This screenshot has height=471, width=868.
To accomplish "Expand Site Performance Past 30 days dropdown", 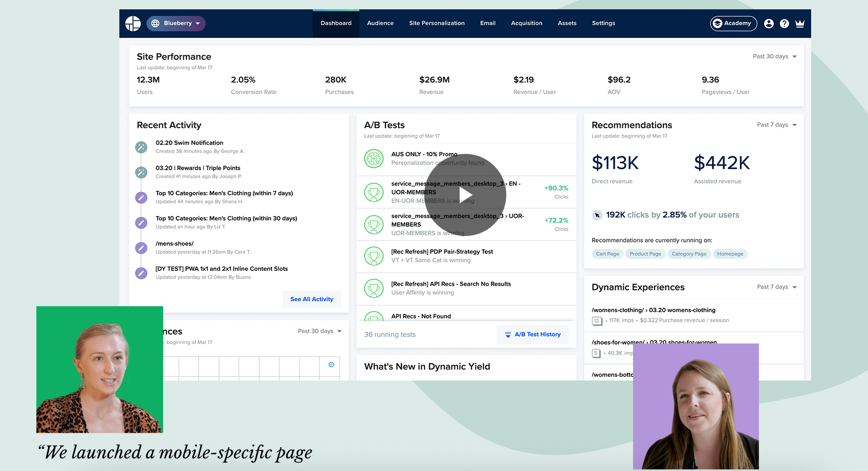I will pyautogui.click(x=775, y=56).
